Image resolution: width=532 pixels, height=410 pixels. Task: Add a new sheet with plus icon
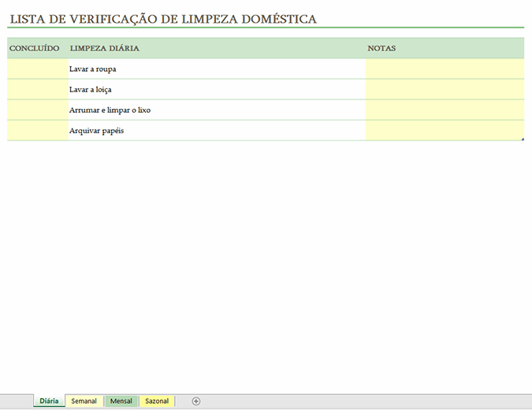tap(196, 401)
